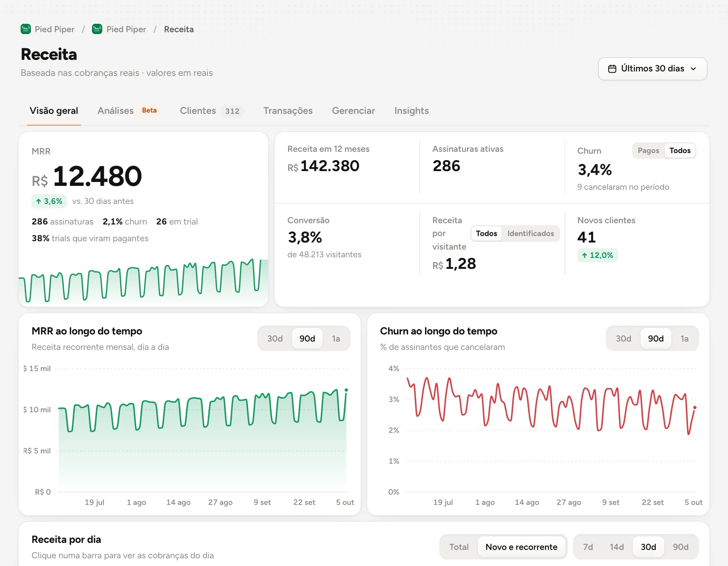Switch to the Insights tab
This screenshot has width=728, height=566.
pos(411,111)
